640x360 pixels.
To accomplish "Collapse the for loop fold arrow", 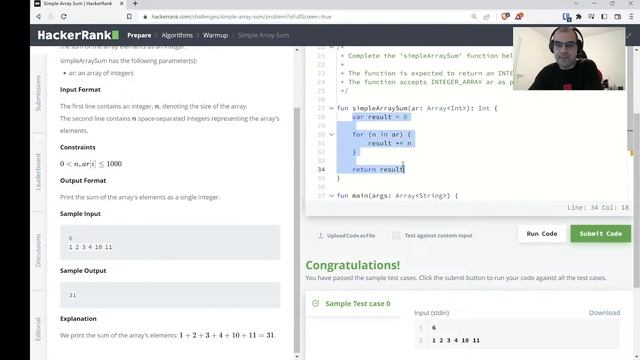I will [331, 134].
